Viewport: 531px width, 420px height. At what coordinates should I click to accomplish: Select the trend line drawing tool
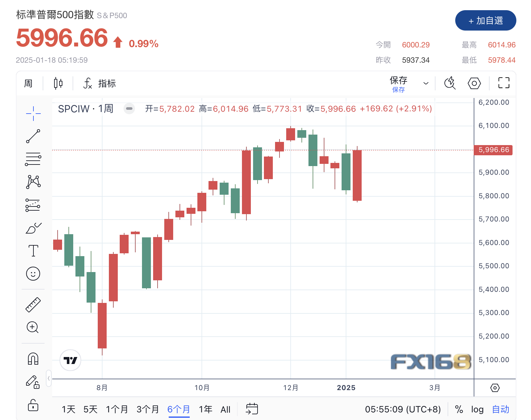coord(33,136)
